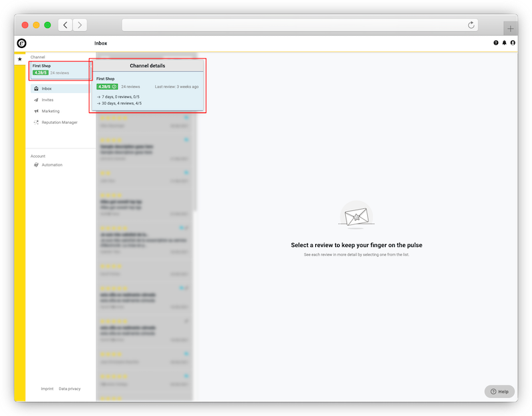Click the Marketing megaphone icon
The image size is (532, 416).
pos(37,111)
